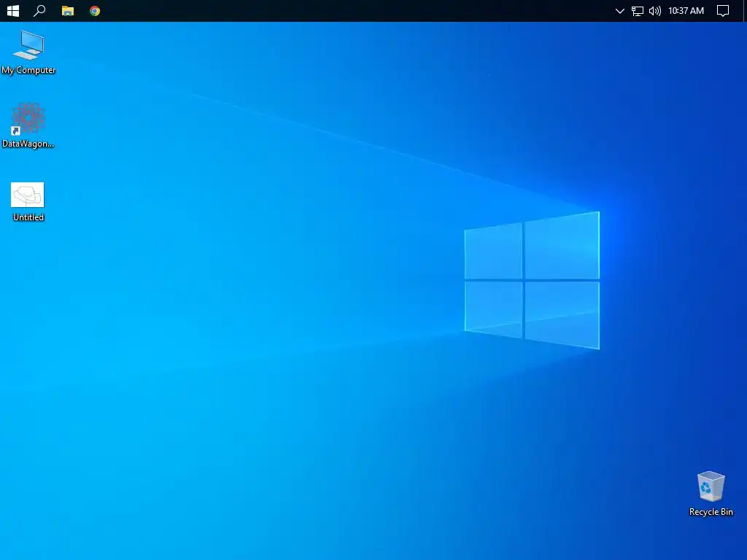Click the 'DataWagon...' label text
The width and height of the screenshot is (747, 560).
28,144
